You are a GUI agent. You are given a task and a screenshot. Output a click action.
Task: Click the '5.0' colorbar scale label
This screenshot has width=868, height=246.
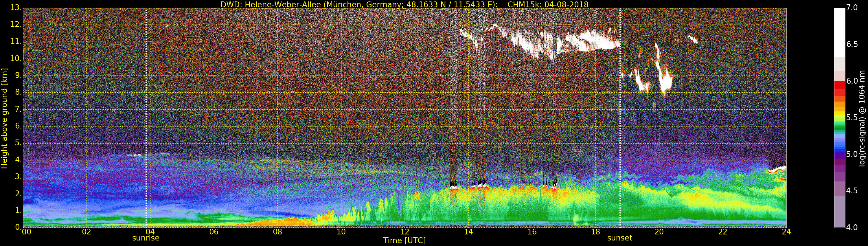852,154
